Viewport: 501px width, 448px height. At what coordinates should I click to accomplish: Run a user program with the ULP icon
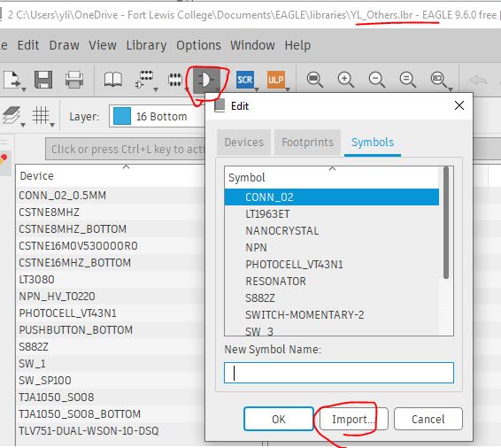click(275, 80)
